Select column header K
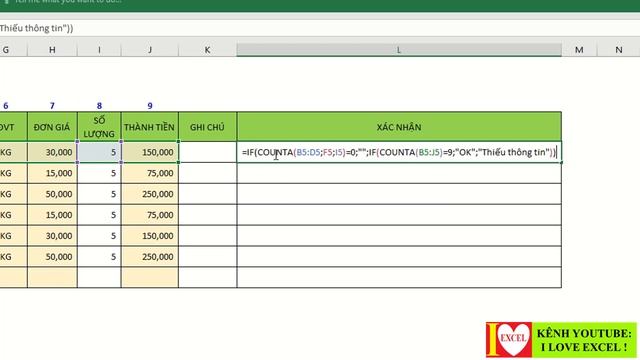Image resolution: width=640 pixels, height=360 pixels. 207,50
